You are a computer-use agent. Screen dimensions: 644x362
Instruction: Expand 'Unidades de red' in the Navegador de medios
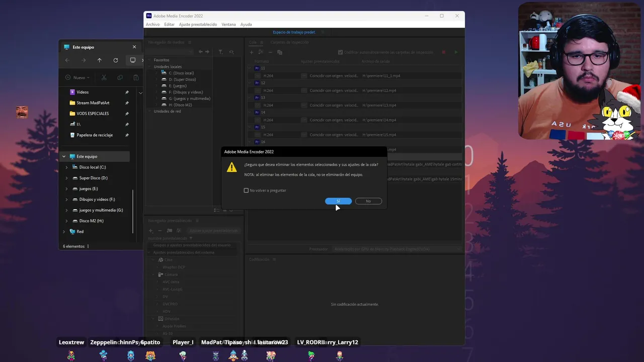(150, 111)
